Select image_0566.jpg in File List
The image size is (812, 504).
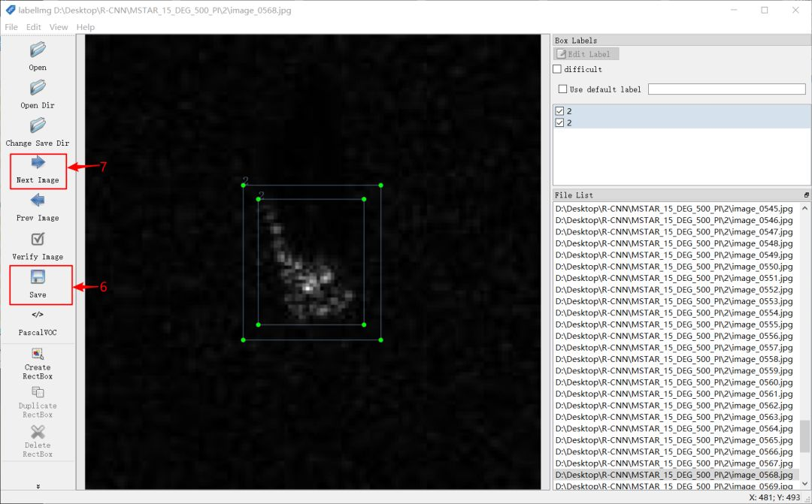(674, 451)
